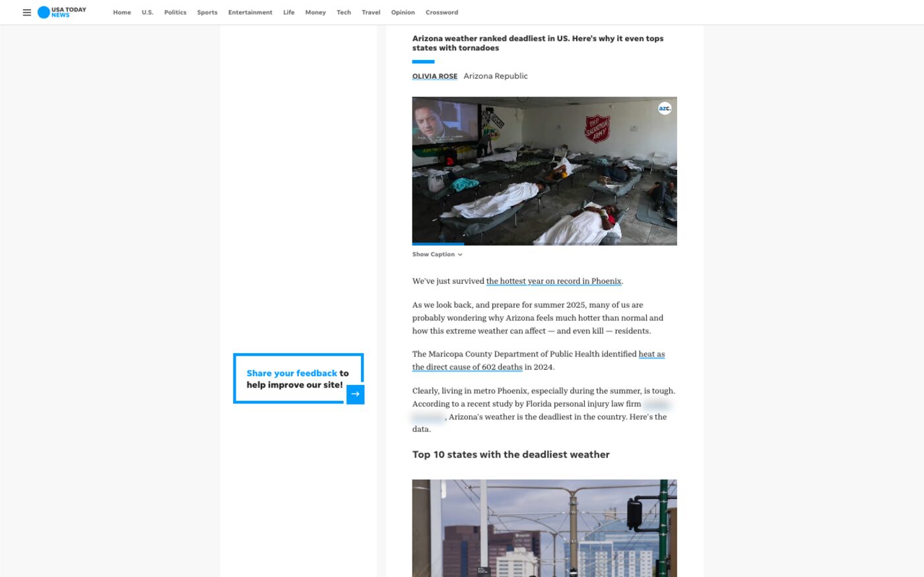Click the feedback arrow button

355,394
